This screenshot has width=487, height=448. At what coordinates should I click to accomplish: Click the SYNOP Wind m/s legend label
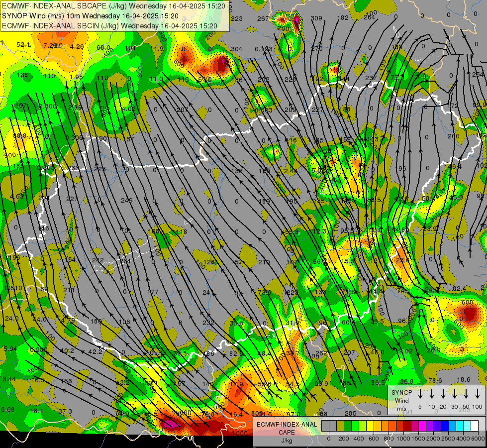click(401, 401)
